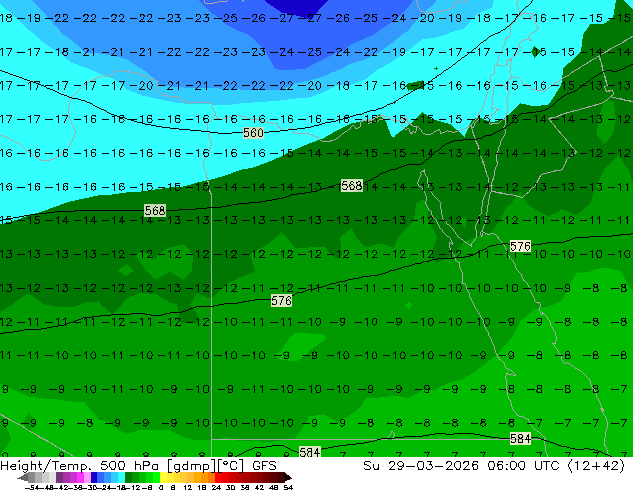Click the 560 height contour label
Viewport: 634px width, 490px height.
click(x=253, y=133)
